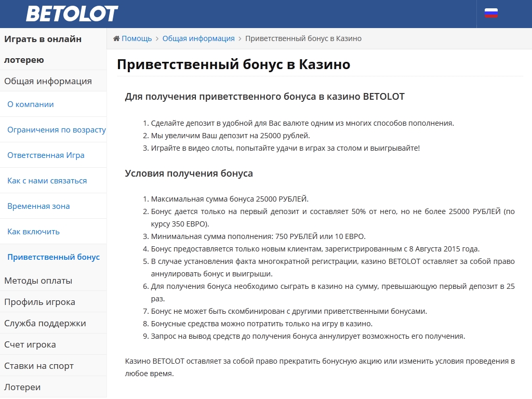Click the Играть в онлайн лотерею heading

click(x=43, y=49)
